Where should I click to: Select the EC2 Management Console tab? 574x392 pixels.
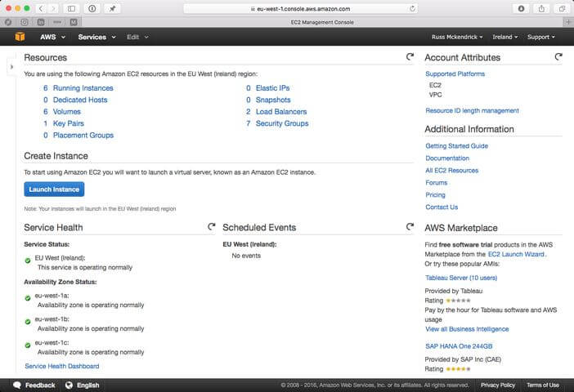322,22
